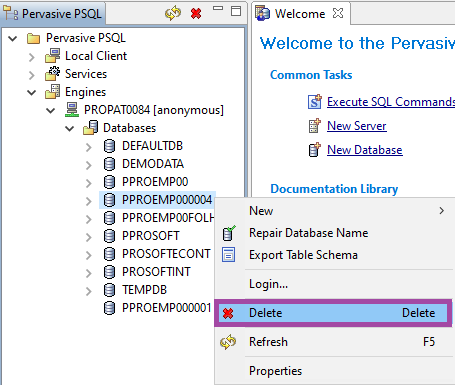
Task: Expand the PPROSOFT database node
Action: (x=89, y=237)
